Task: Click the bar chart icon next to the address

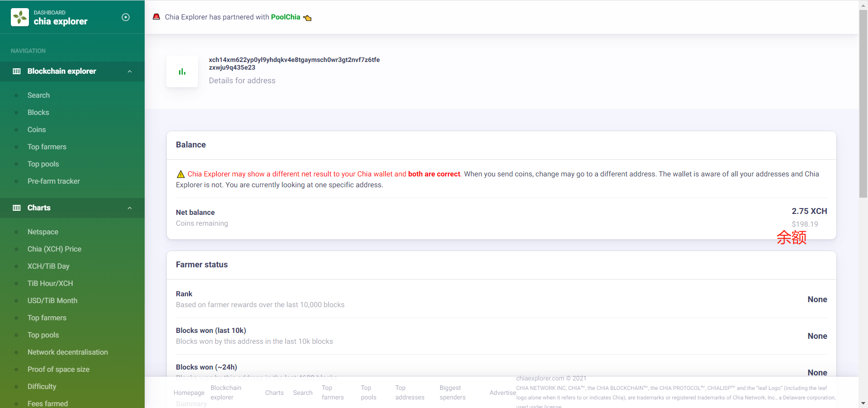Action: (182, 71)
